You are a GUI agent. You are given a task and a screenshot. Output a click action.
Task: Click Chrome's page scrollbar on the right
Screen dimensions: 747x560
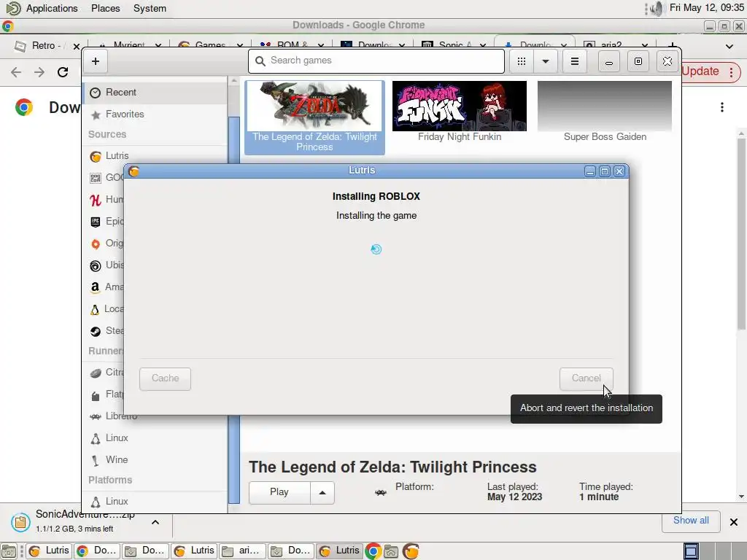[x=741, y=233]
